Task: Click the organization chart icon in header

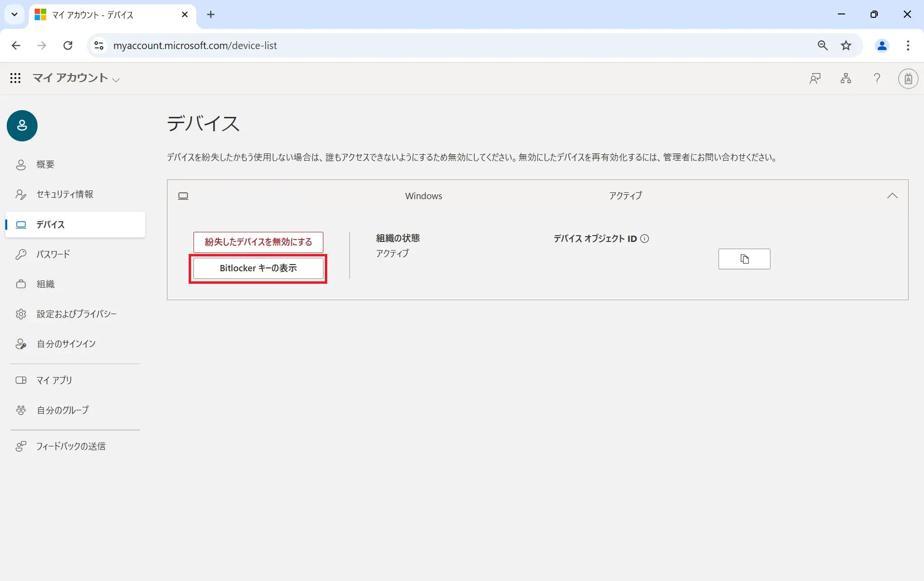Action: [x=846, y=78]
